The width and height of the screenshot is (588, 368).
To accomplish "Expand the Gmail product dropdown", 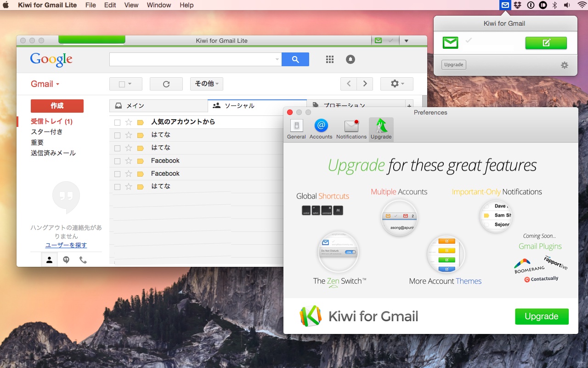I will coord(45,84).
